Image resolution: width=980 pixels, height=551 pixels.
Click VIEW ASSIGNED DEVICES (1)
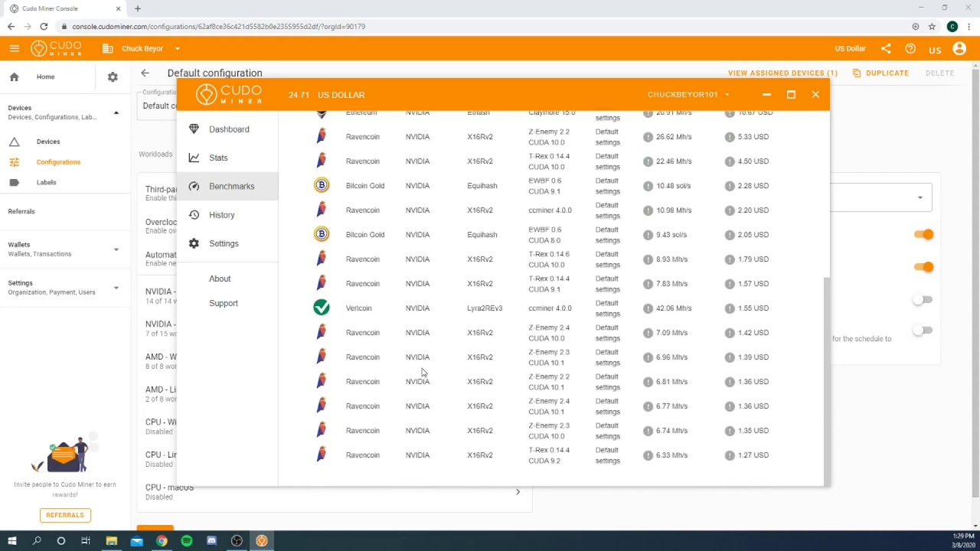coord(782,73)
